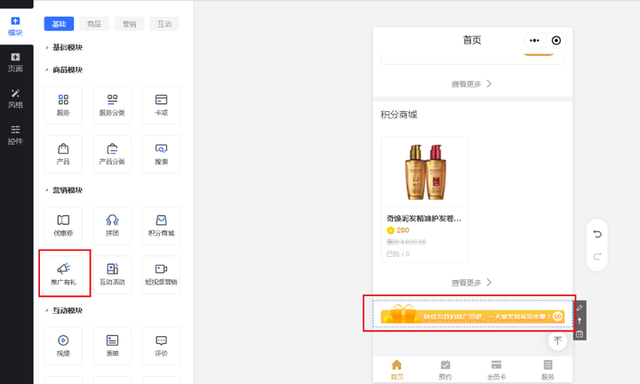The width and height of the screenshot is (640, 384).
Task: Open the 预约 tab in the preview bottom bar
Action: coord(445,370)
